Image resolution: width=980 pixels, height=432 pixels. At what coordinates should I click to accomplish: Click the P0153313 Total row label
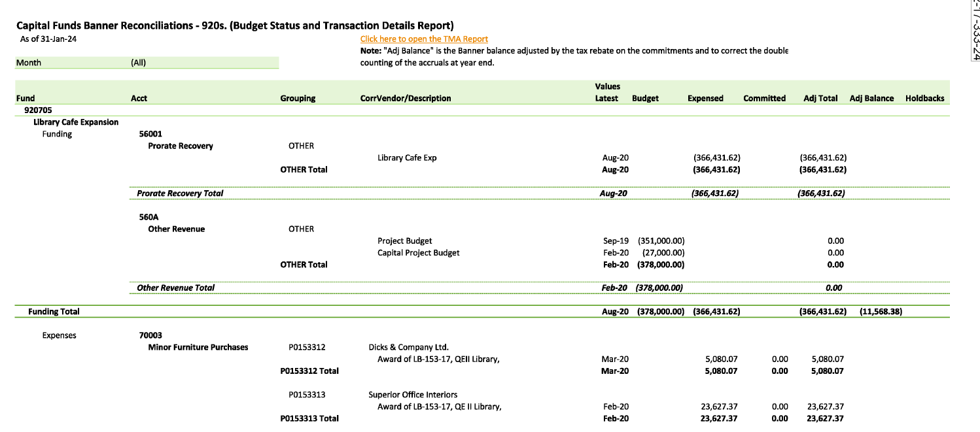[309, 418]
